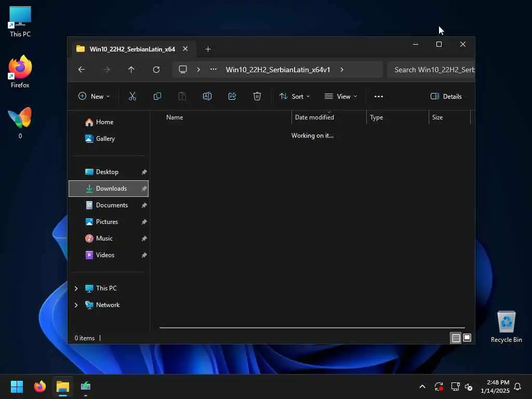
Task: Open the notifications bell
Action: pos(517,387)
